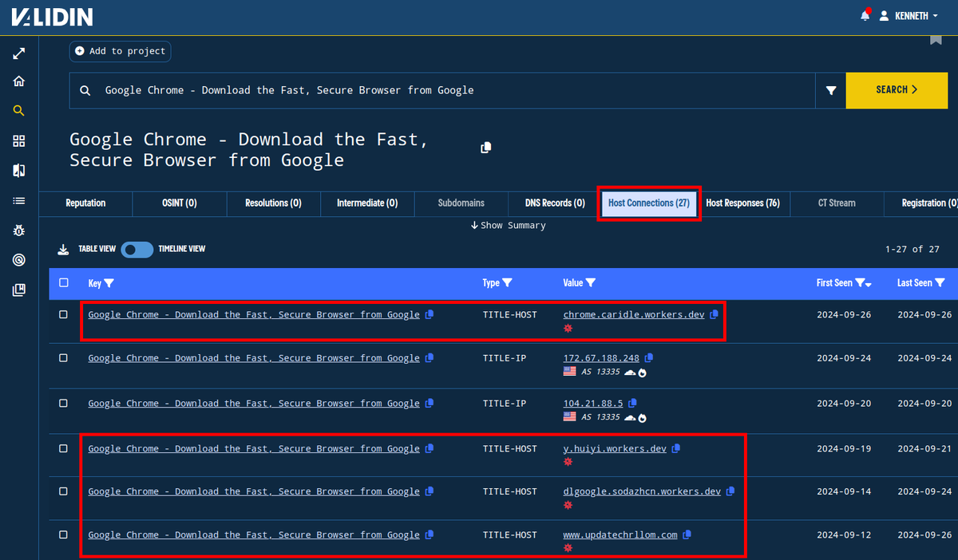The width and height of the screenshot is (958, 560).
Task: Select the dlgoogle.sodazhcn.workers.dev row checkbox
Action: [64, 491]
